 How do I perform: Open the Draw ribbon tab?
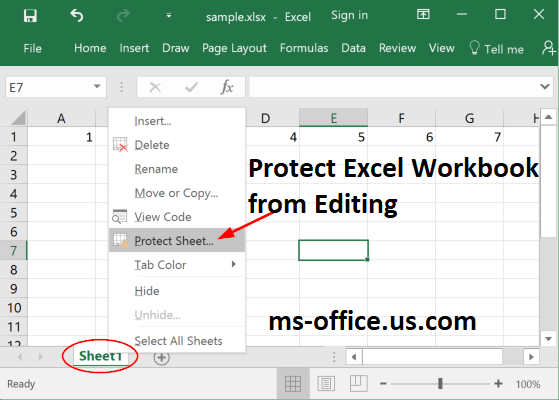(x=175, y=48)
